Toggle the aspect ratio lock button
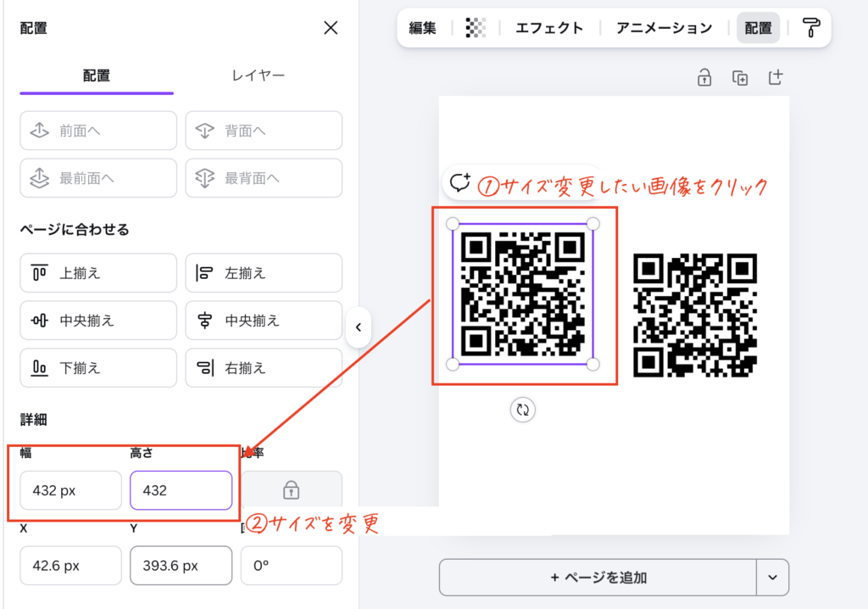Viewport: 868px width, 609px height. coord(291,490)
